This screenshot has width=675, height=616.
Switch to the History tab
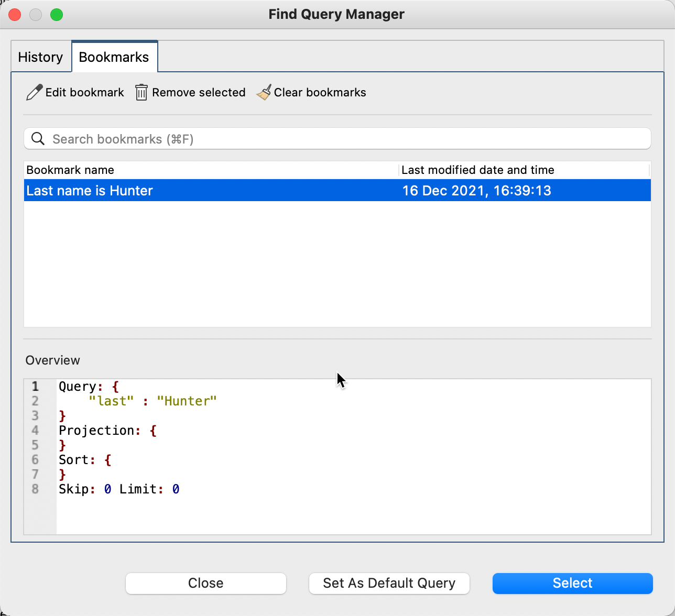[x=40, y=57]
